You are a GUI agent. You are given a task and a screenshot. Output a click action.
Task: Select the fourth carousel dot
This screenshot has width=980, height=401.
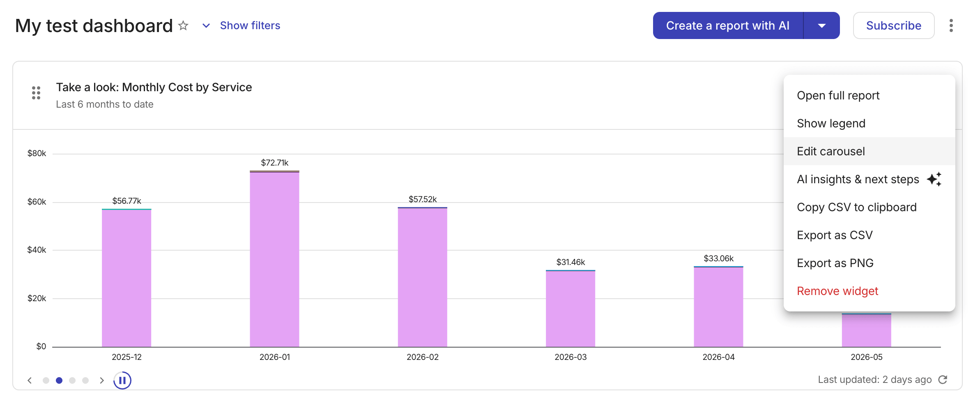85,380
